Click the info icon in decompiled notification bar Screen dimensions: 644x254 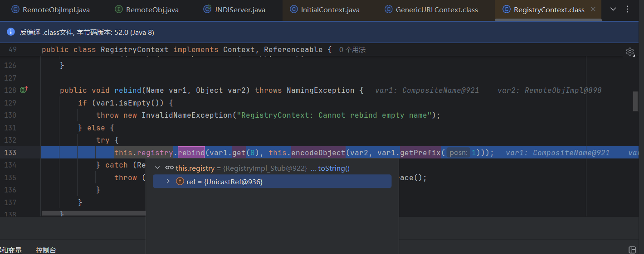11,32
